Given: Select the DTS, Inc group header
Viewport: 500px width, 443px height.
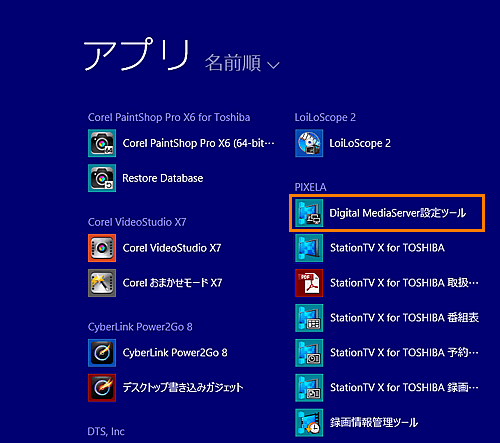Looking at the screenshot, I should tap(106, 432).
